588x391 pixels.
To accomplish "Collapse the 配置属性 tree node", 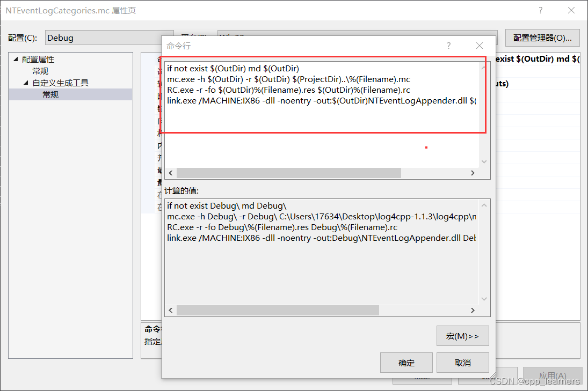I will click(16, 60).
